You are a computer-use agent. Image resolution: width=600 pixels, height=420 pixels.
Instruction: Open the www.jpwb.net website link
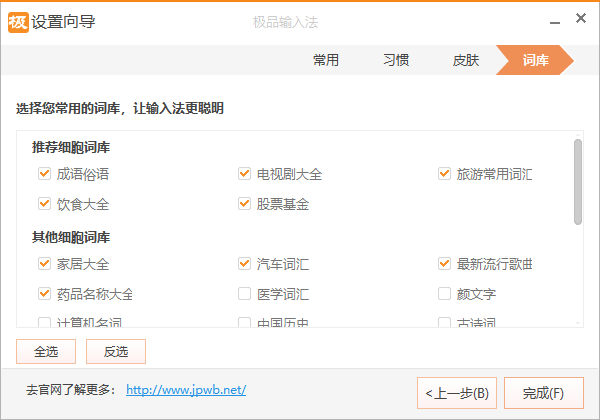click(186, 390)
